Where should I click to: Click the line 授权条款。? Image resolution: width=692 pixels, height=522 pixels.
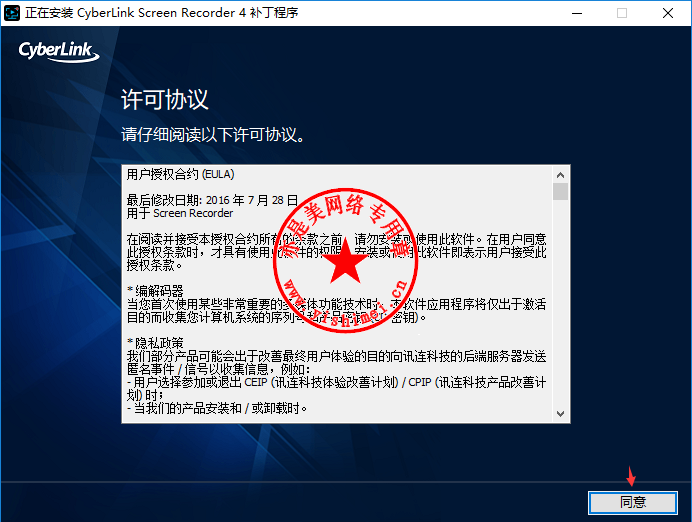pos(154,265)
